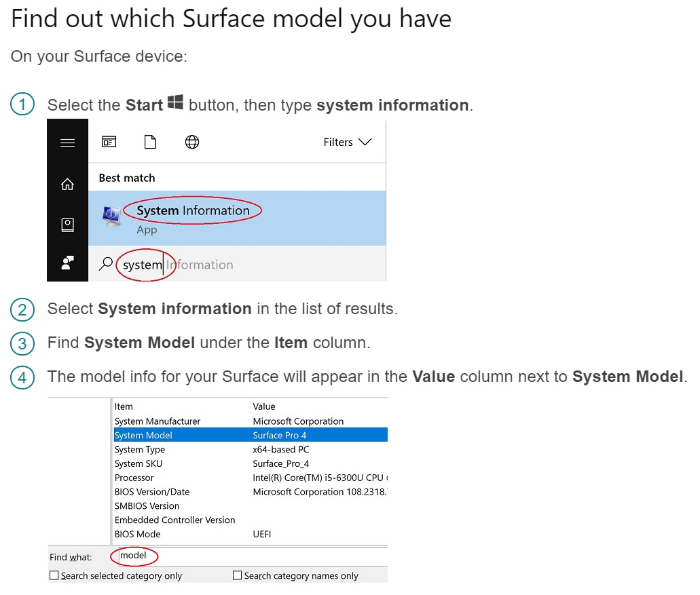
Task: Click the feedback person icon in sidebar
Action: pyautogui.click(x=67, y=263)
